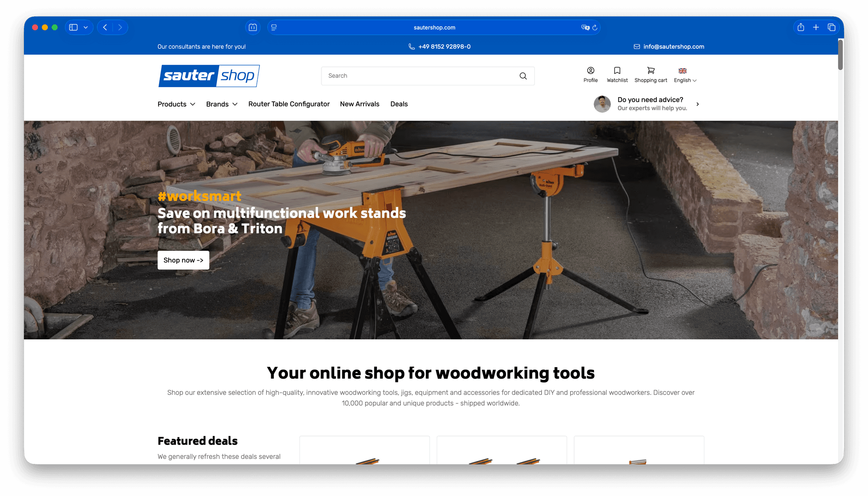Image resolution: width=868 pixels, height=496 pixels.
Task: Open a new tab with plus icon
Action: coord(816,28)
